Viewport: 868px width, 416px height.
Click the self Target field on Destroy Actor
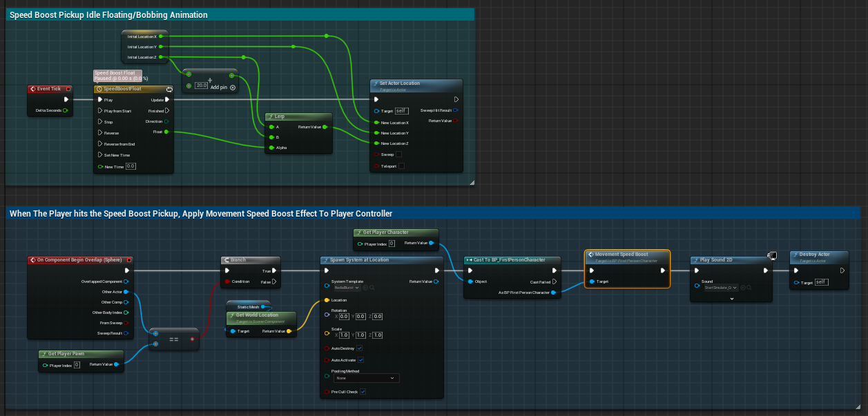coord(822,282)
